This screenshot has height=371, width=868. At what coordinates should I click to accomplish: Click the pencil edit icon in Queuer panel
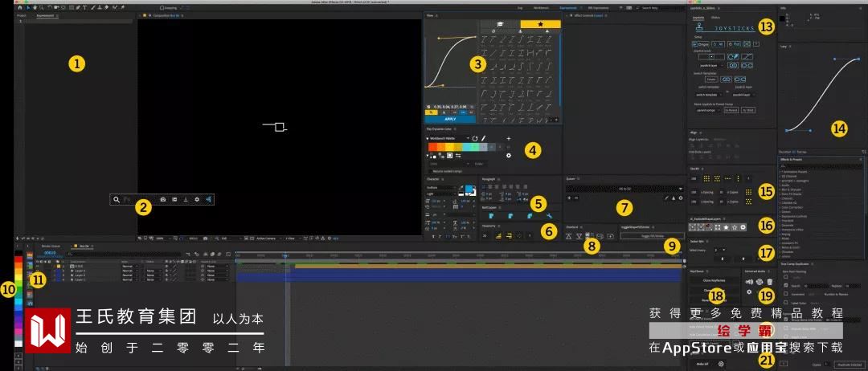click(666, 198)
